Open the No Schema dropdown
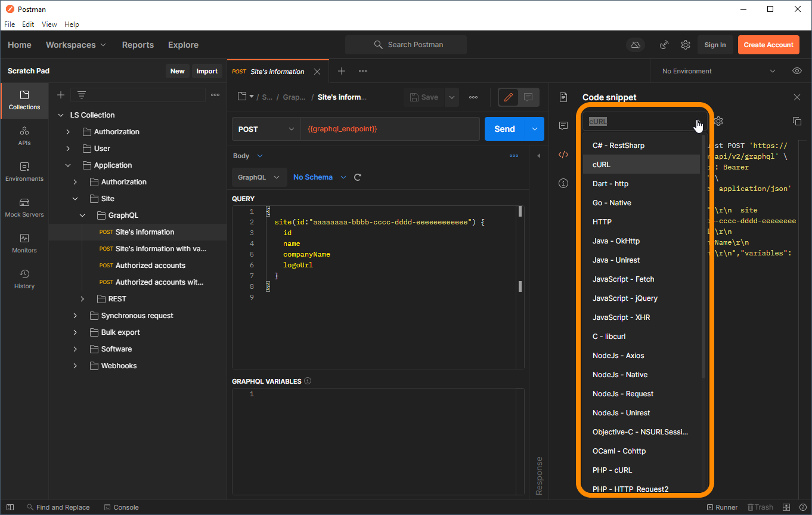 tap(320, 177)
